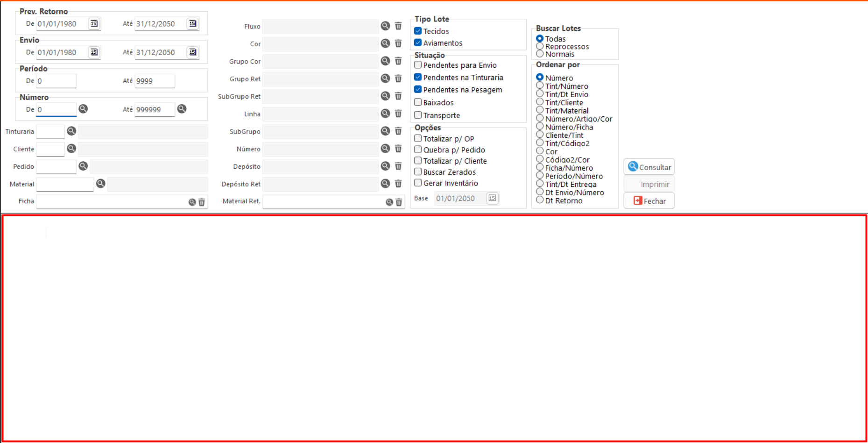This screenshot has height=443, width=868.
Task: Select the Reprocessos radio option
Action: coord(540,46)
